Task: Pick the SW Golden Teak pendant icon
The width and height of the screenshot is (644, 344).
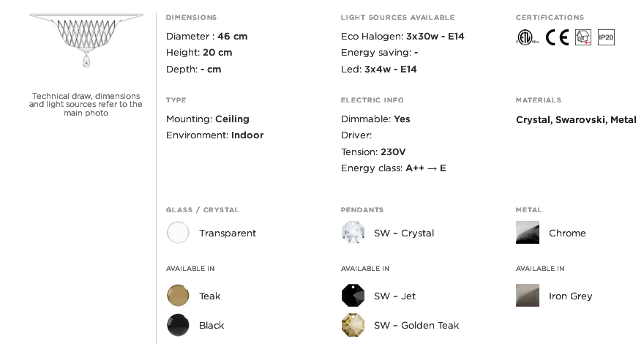Action: 353,325
